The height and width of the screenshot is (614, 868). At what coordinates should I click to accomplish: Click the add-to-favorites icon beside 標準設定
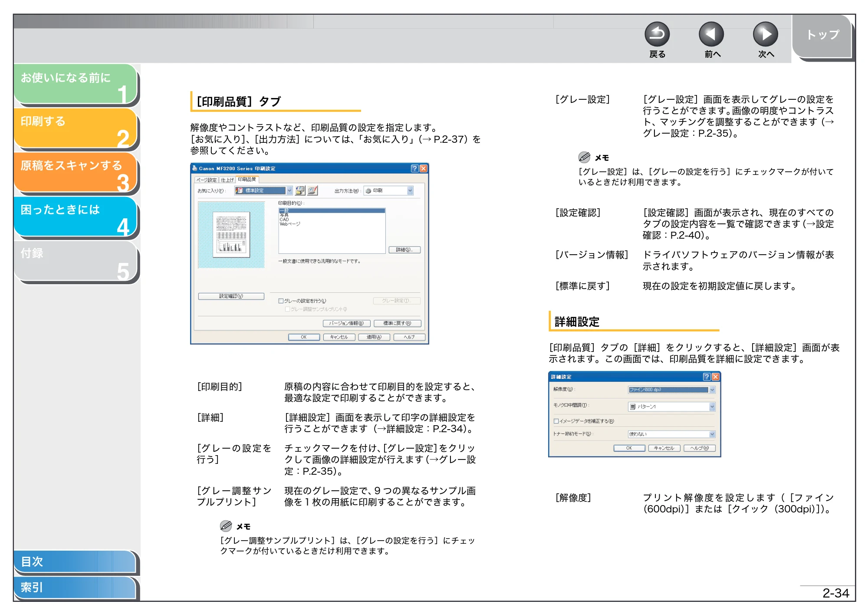(300, 190)
